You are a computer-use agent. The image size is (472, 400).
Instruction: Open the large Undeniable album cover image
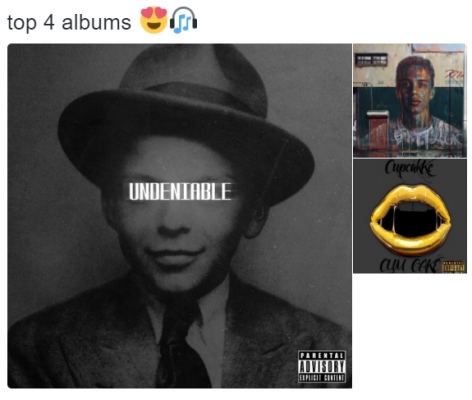tap(180, 216)
